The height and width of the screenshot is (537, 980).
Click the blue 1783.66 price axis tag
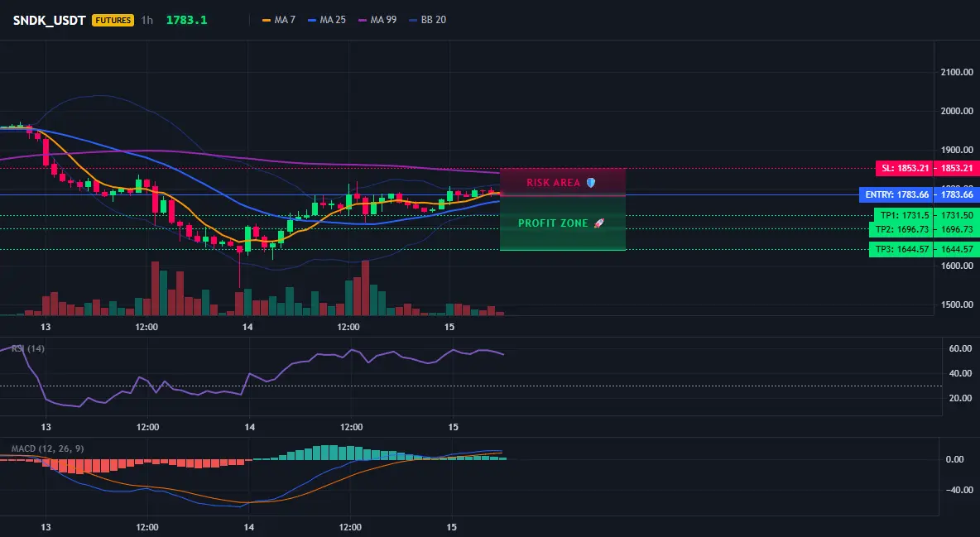957,195
